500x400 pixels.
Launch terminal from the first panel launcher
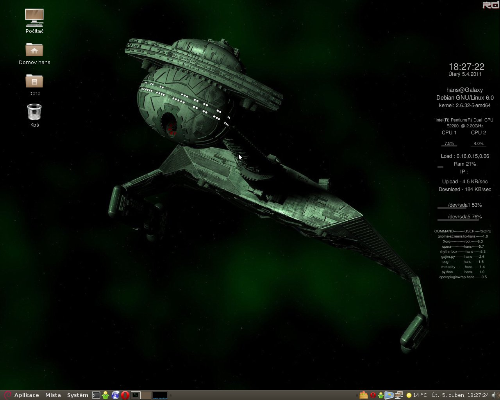tap(96, 395)
